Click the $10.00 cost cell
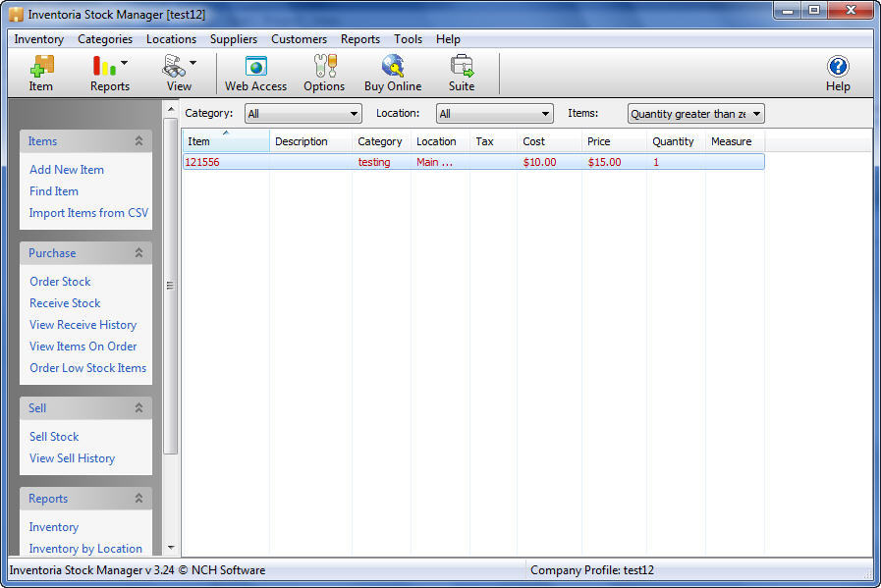This screenshot has width=881, height=588. 539,162
